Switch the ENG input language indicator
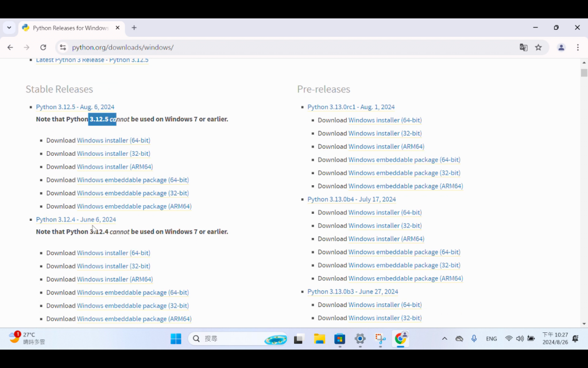This screenshot has height=368, width=588. (x=492, y=339)
